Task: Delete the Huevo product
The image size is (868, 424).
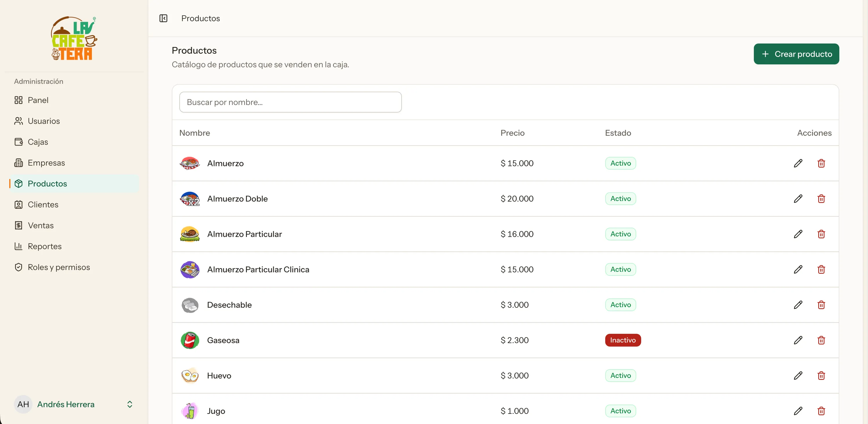Action: click(x=821, y=376)
